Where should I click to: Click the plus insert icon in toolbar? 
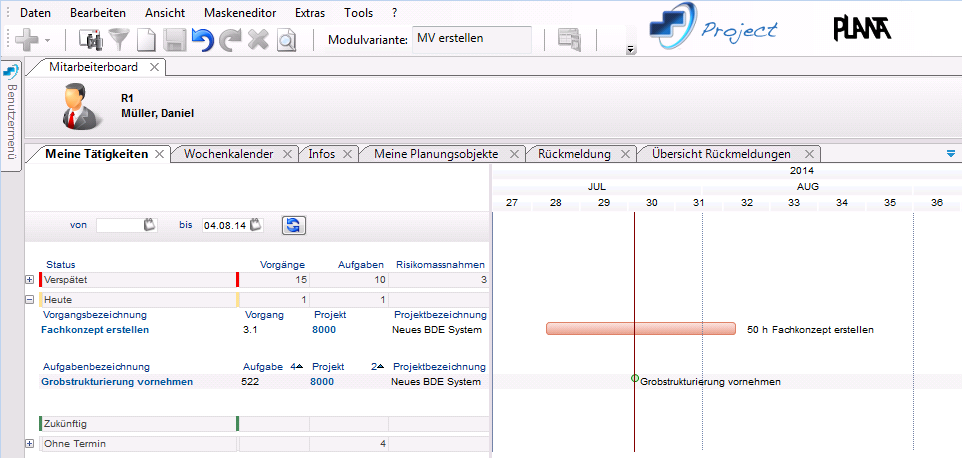coord(26,40)
